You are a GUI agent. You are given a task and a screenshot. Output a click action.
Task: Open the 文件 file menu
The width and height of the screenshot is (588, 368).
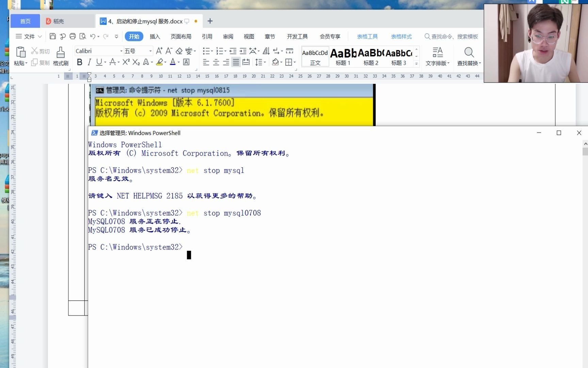[29, 36]
